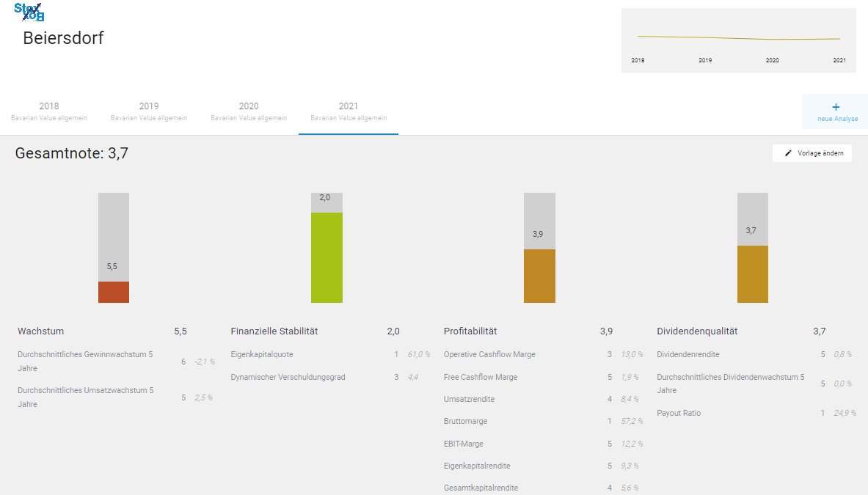Click the Bruttomarge row
Image resolution: width=868 pixels, height=495 pixels.
(543, 422)
